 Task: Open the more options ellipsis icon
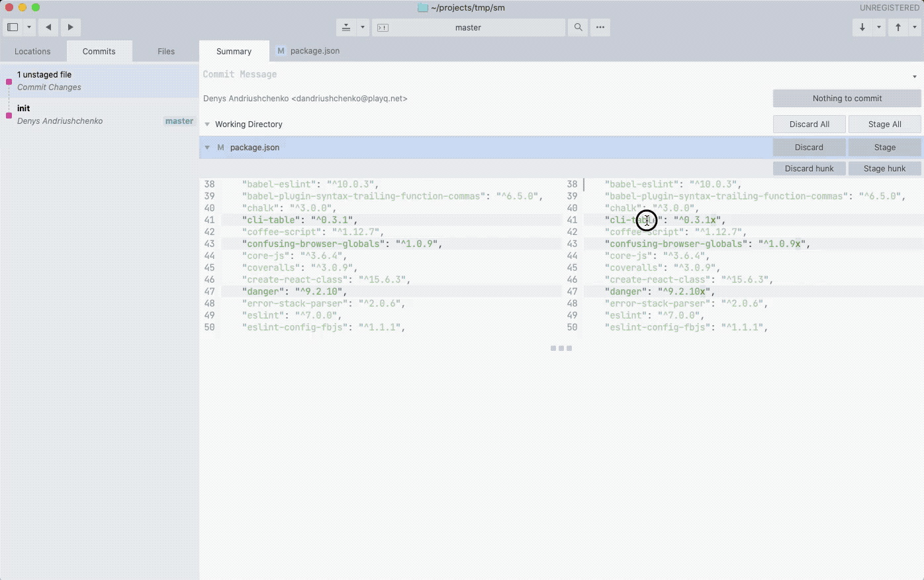click(600, 27)
